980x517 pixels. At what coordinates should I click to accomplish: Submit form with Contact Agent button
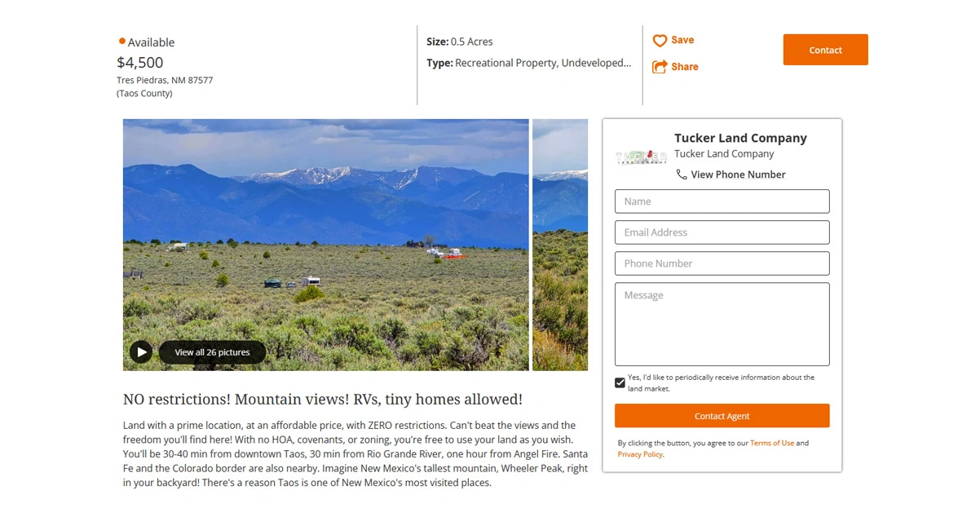722,416
